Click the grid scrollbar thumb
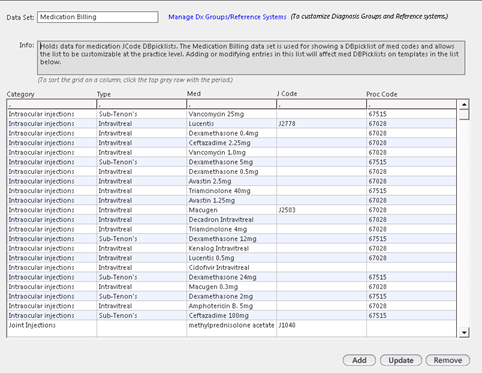This screenshot has height=373, width=482. (x=464, y=115)
